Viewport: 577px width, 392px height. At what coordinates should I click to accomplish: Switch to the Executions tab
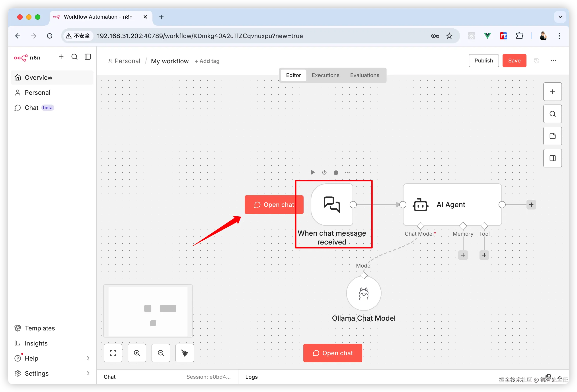click(325, 75)
